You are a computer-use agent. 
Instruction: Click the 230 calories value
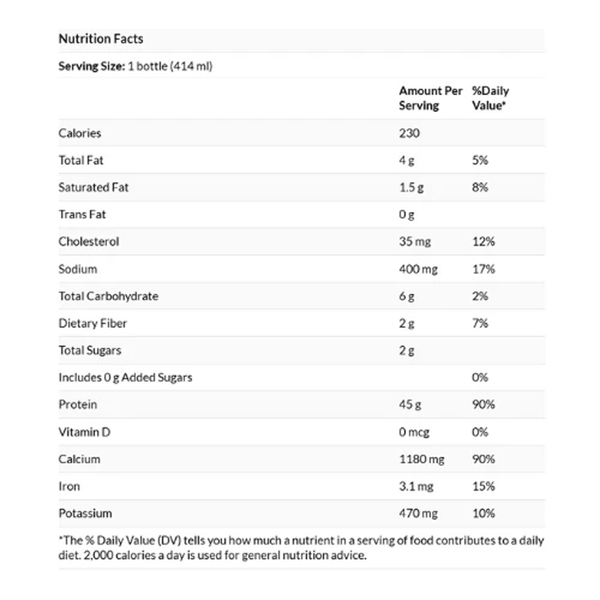point(410,133)
